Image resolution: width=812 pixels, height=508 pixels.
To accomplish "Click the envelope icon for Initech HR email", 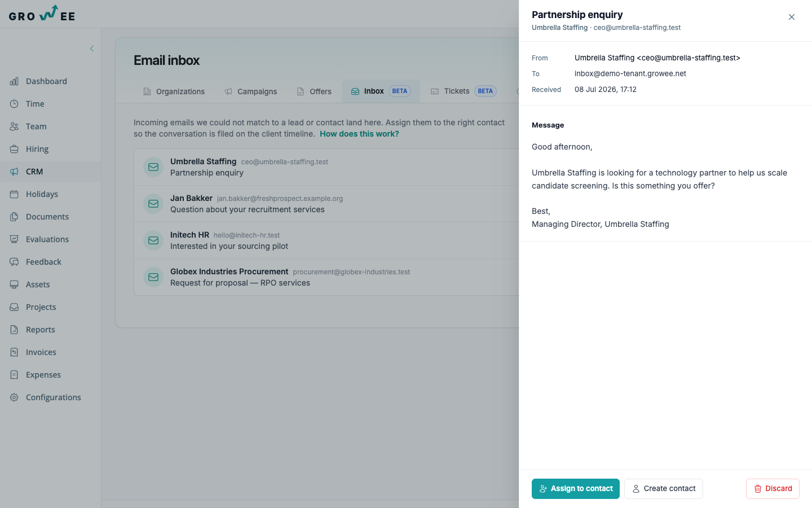I will click(x=153, y=240).
